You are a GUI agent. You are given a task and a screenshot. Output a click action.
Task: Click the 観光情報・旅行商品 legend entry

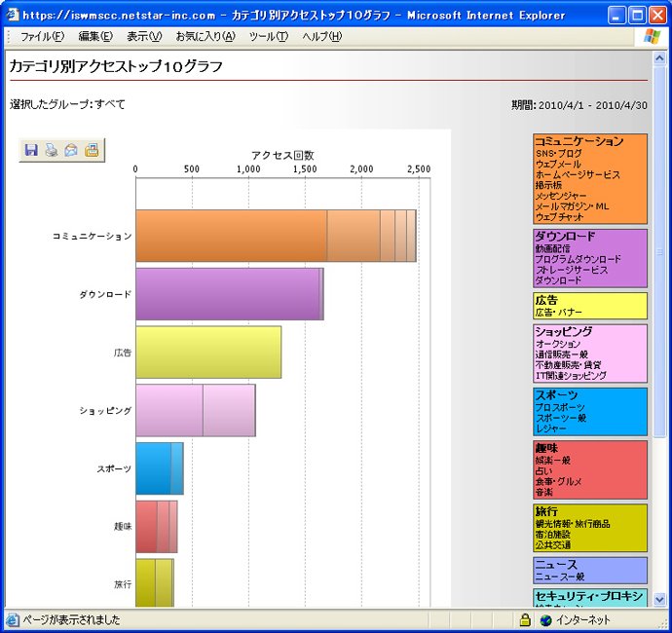pyautogui.click(x=573, y=524)
